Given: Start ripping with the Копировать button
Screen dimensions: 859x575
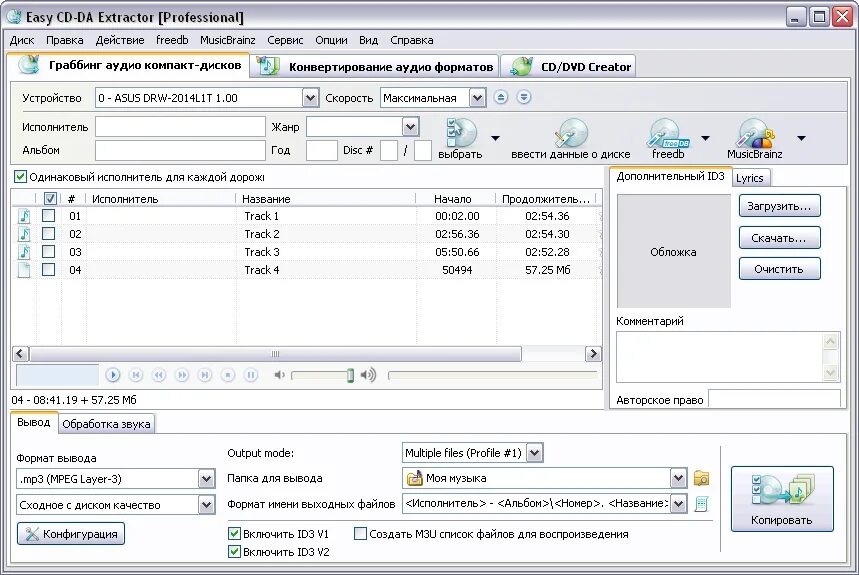Looking at the screenshot, I should 782,499.
